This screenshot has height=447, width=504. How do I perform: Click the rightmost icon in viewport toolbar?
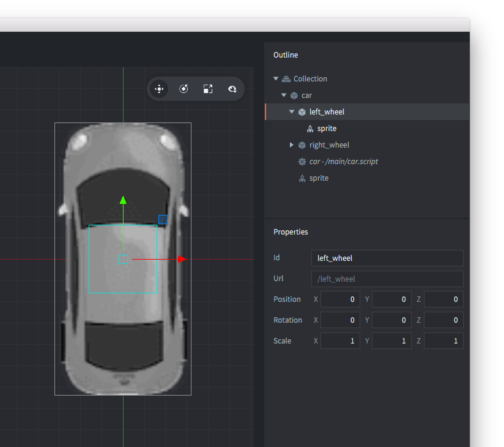point(232,89)
